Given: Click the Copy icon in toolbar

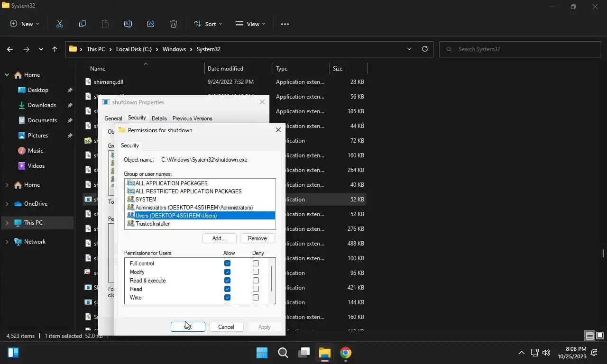Looking at the screenshot, I should 83,24.
